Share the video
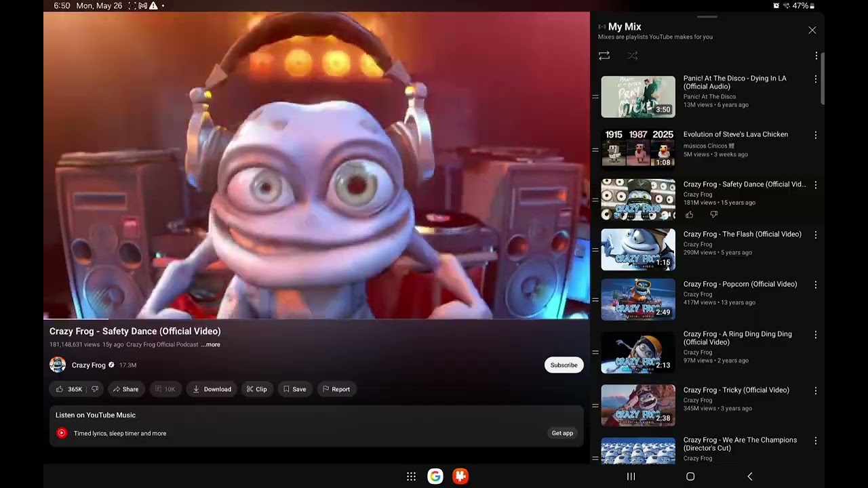The height and width of the screenshot is (488, 868). [x=125, y=389]
